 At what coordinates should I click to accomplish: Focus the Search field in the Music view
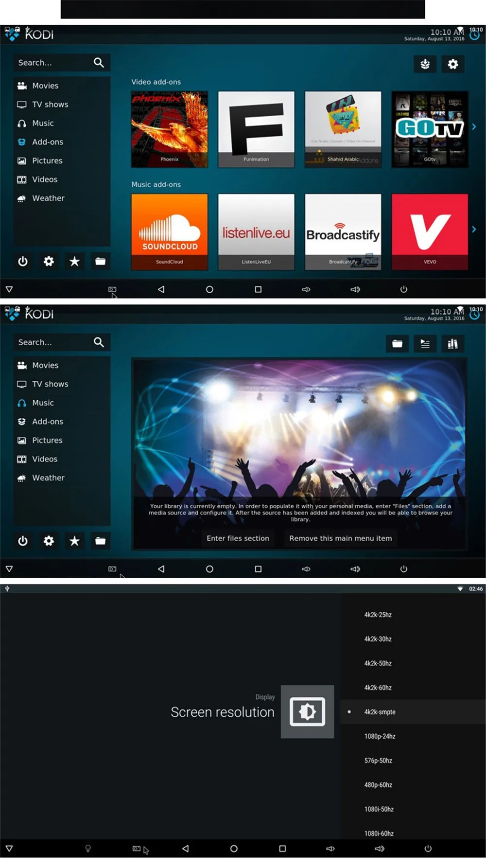pos(62,342)
